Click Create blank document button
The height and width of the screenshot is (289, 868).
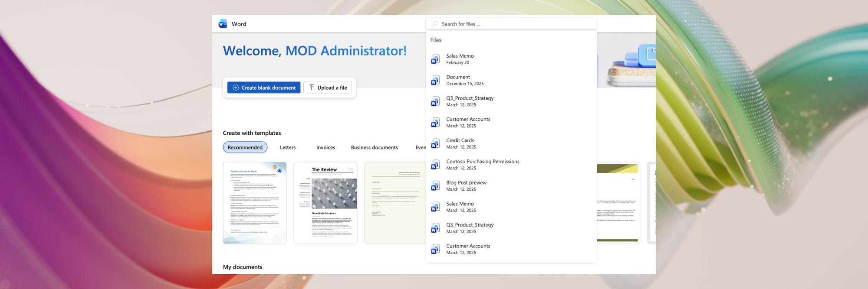264,88
